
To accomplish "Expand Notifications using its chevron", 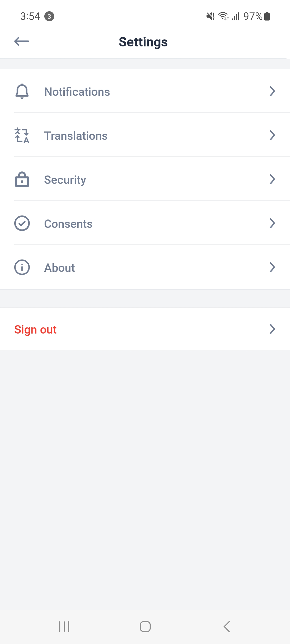I will tap(272, 92).
